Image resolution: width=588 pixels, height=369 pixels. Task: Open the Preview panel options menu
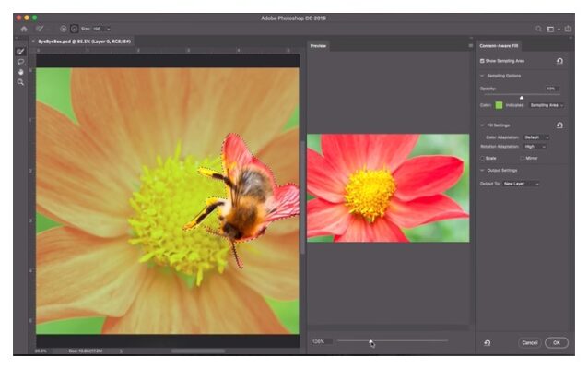pyautogui.click(x=470, y=46)
